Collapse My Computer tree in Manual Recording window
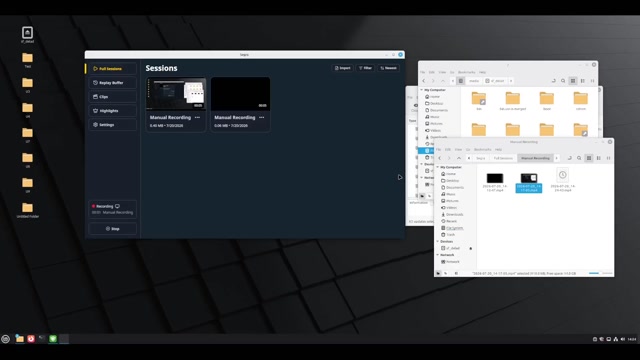640x360 pixels. [x=438, y=167]
